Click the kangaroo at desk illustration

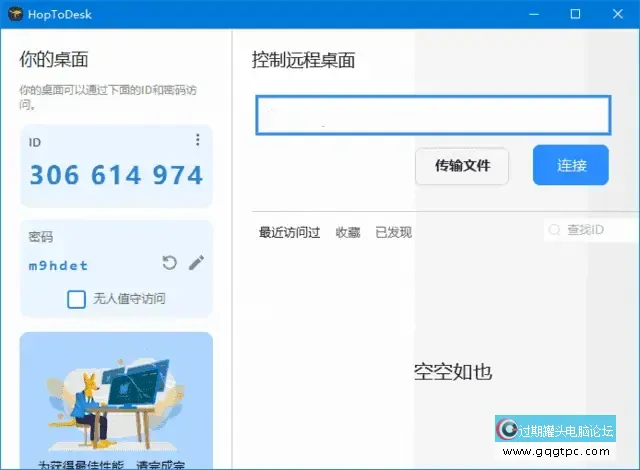coord(116,402)
